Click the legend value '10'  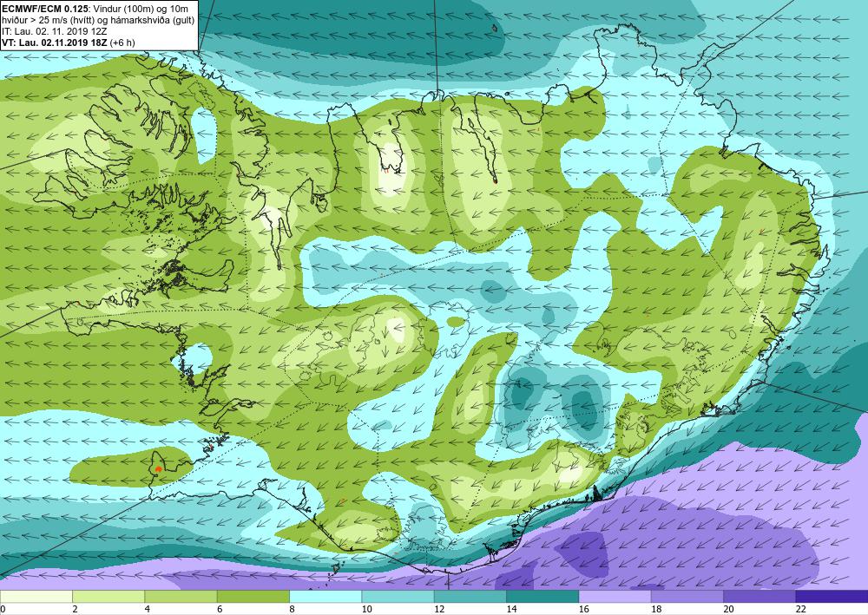point(366,609)
